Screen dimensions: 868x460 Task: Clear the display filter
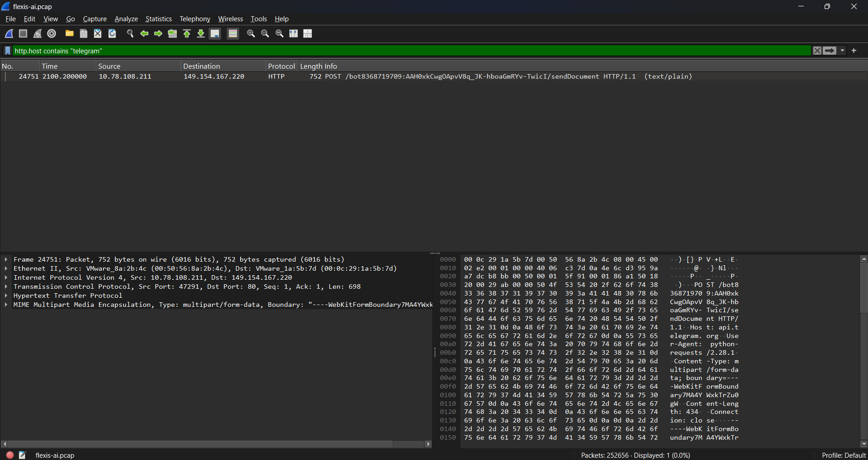(817, 51)
